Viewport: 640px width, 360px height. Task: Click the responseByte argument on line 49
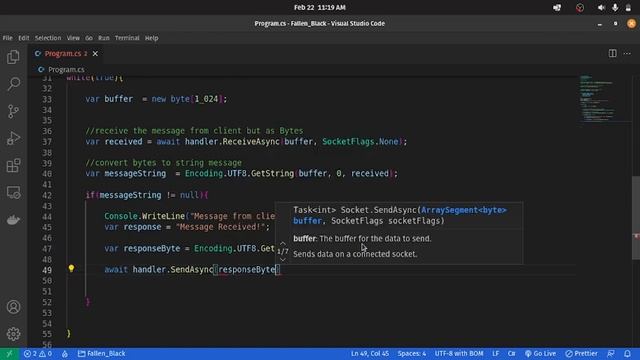point(247,270)
